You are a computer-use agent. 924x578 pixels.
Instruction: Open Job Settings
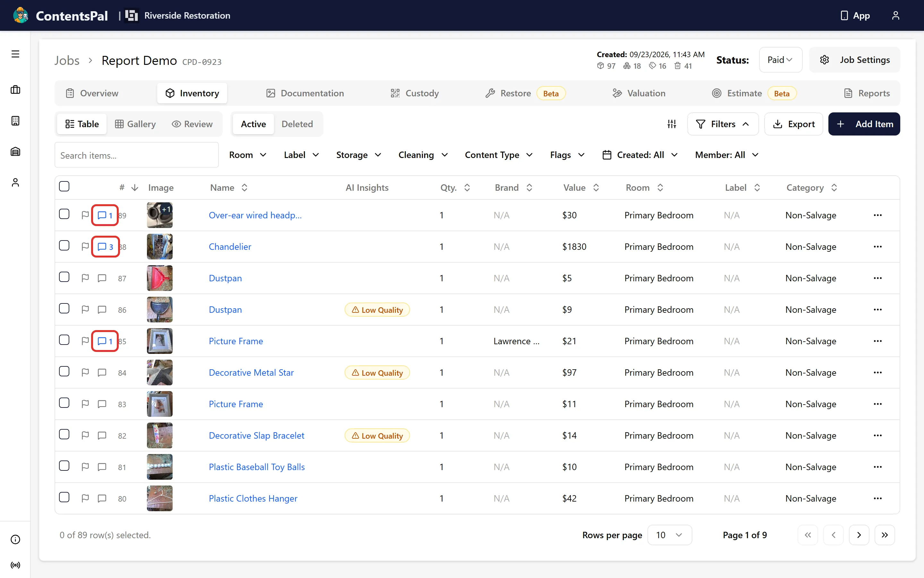[x=854, y=60]
